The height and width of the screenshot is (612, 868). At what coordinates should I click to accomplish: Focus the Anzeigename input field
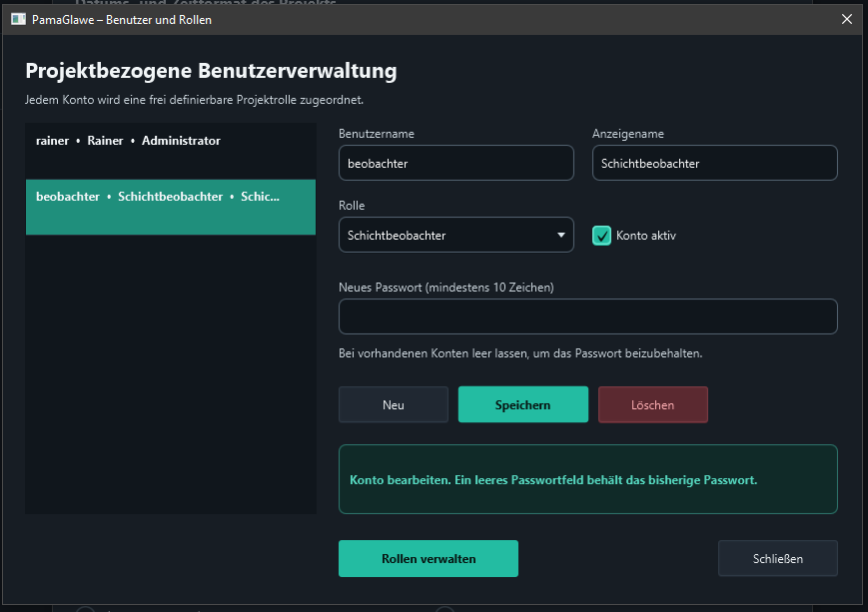point(714,164)
